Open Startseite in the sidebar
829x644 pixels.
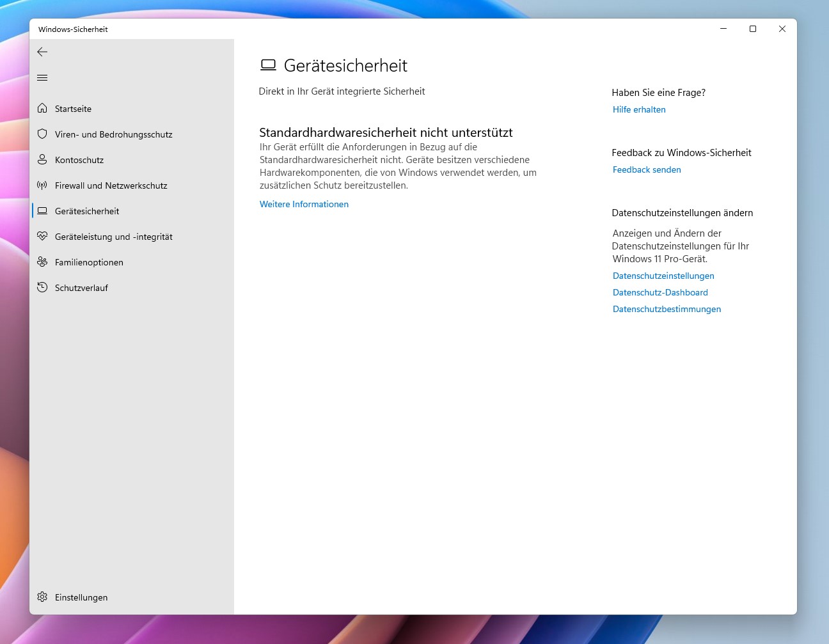click(132, 109)
